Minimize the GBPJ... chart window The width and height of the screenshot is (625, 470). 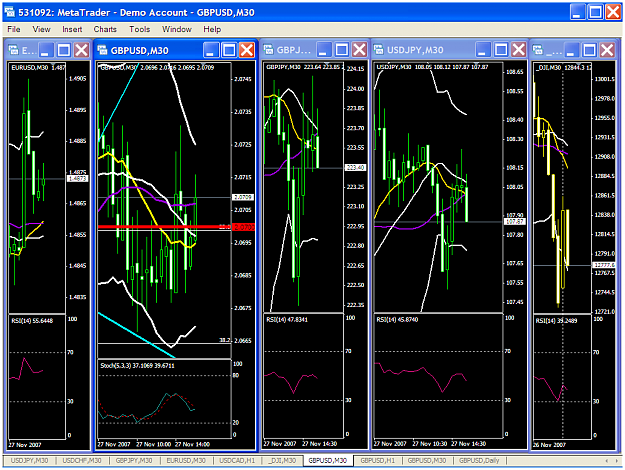(324, 50)
